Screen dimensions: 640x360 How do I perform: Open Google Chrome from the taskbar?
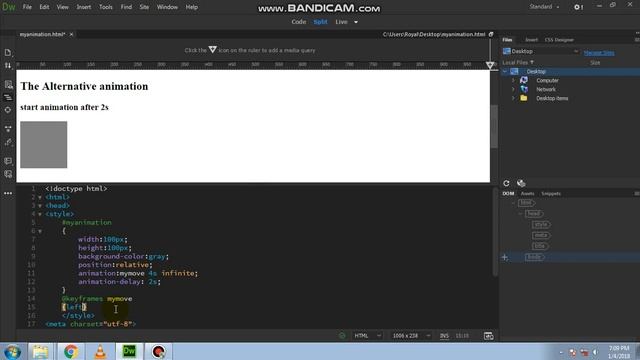(x=71, y=351)
